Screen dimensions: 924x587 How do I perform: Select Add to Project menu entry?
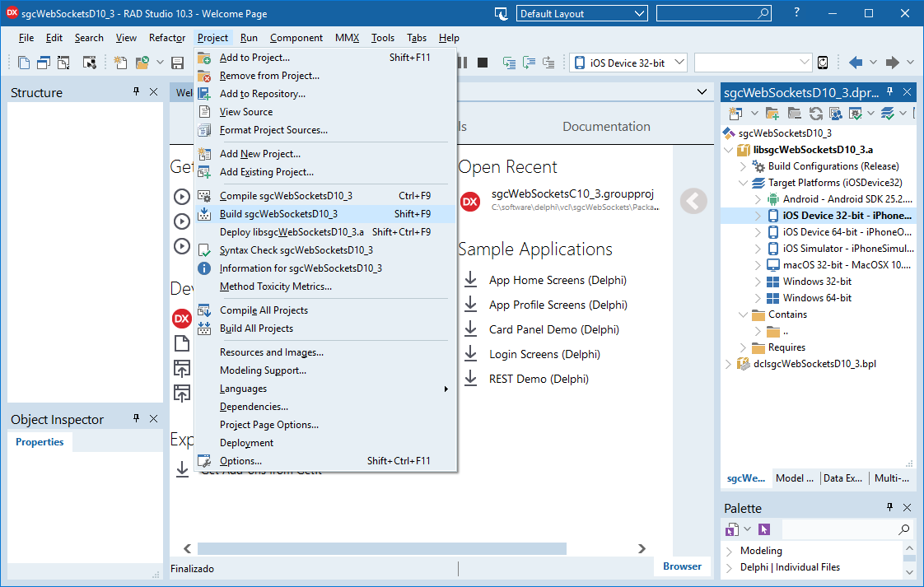(325, 57)
